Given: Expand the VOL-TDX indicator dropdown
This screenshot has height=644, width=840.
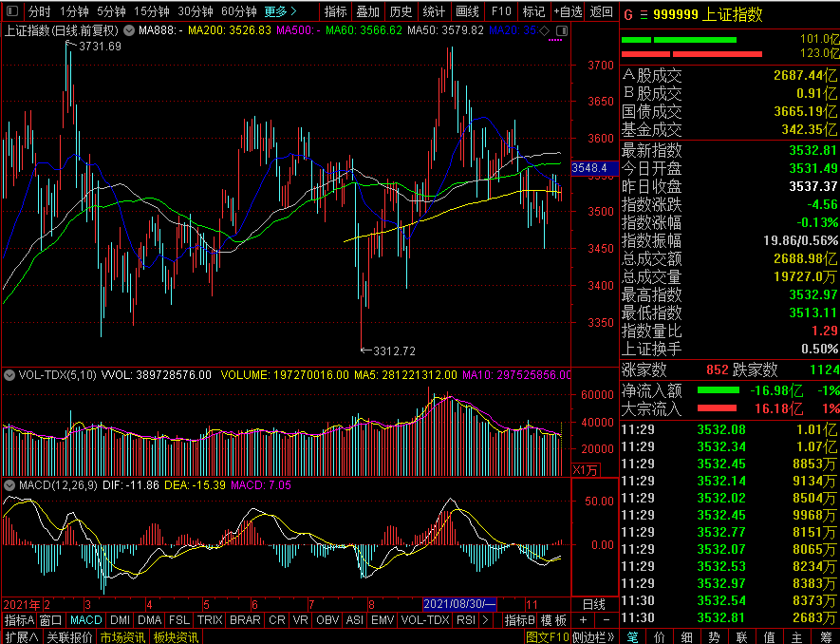Looking at the screenshot, I should pos(9,375).
